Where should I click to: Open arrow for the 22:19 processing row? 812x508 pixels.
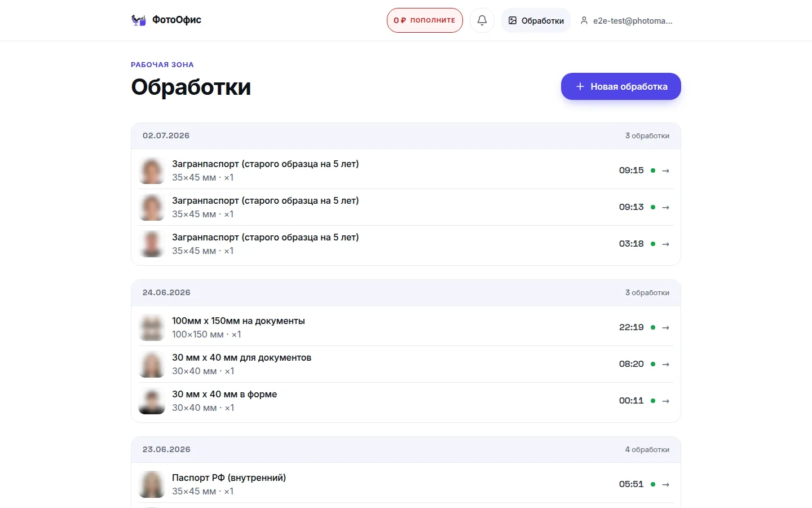coord(665,327)
